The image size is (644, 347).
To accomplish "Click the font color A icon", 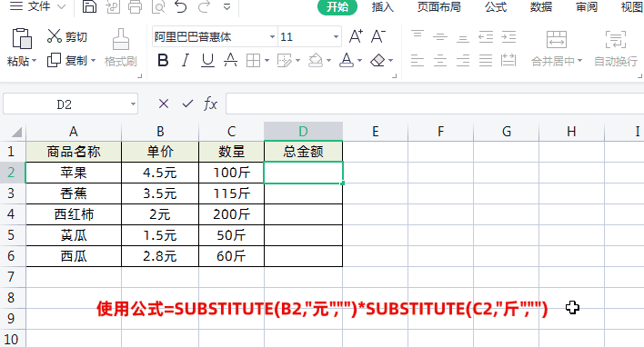I will 347,61.
